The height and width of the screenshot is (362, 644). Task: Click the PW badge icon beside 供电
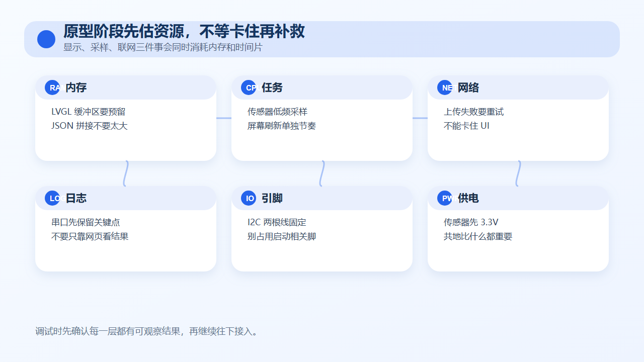[x=445, y=198]
